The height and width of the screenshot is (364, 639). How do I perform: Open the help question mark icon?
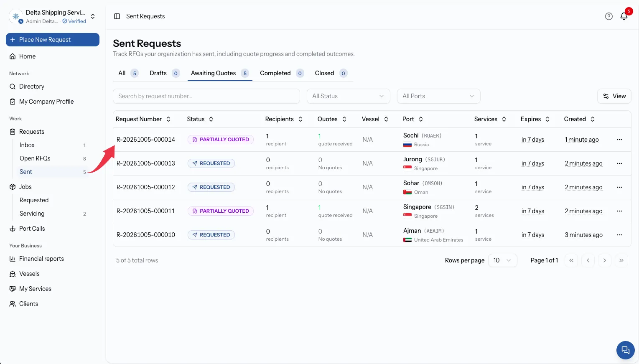[x=609, y=16]
